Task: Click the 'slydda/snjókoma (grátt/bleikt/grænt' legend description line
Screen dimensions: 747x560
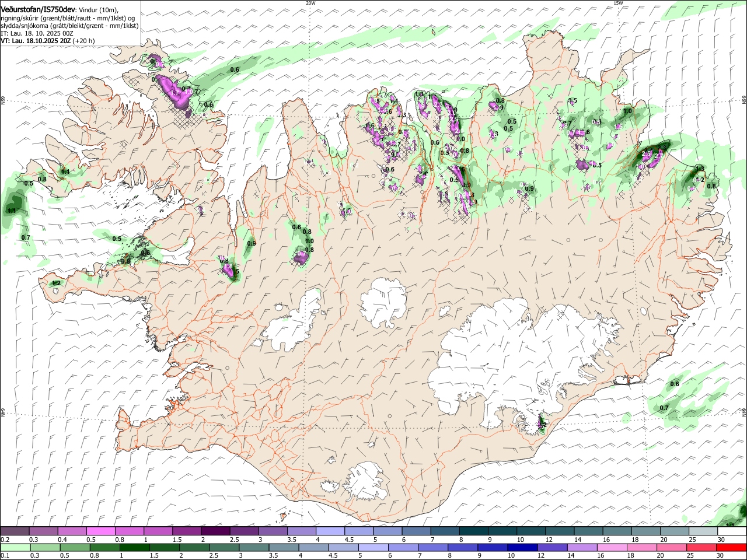Action: pos(69,26)
